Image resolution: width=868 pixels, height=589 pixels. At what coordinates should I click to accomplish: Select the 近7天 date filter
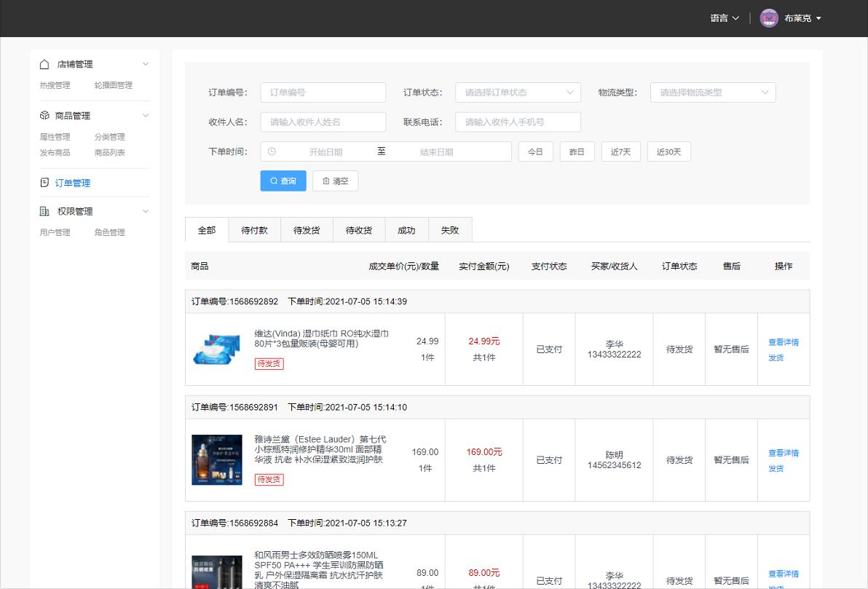[x=620, y=151]
